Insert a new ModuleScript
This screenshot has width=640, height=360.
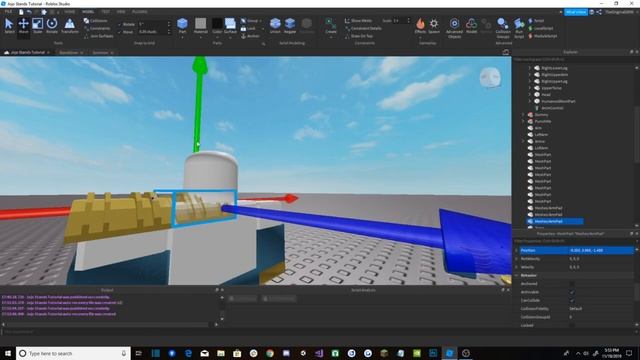543,36
